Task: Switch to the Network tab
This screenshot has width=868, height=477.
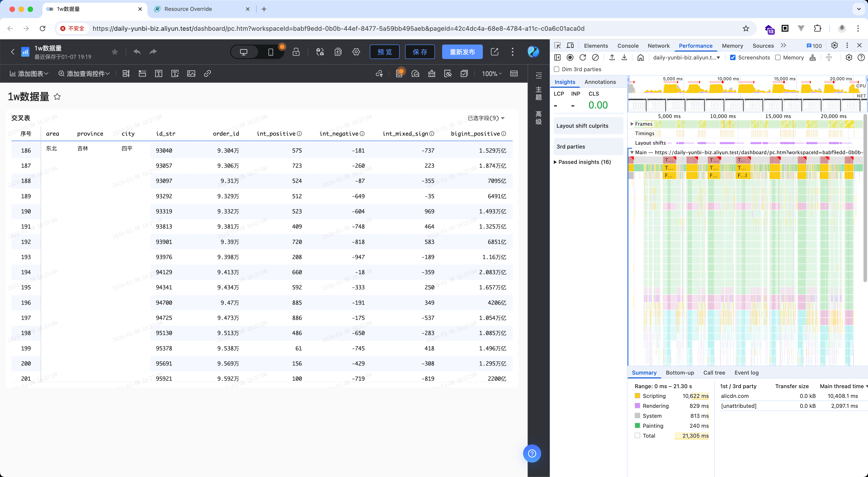Action: pyautogui.click(x=658, y=46)
